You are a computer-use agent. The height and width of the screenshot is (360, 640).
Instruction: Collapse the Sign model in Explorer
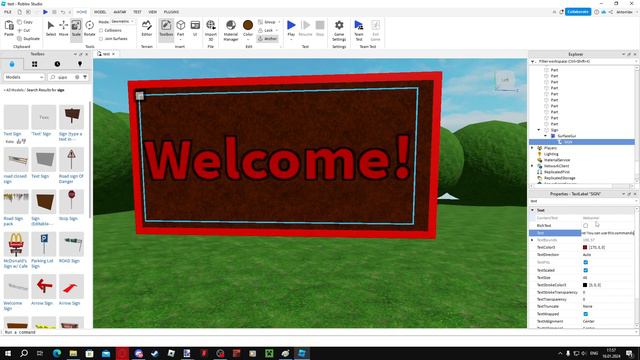click(x=539, y=130)
